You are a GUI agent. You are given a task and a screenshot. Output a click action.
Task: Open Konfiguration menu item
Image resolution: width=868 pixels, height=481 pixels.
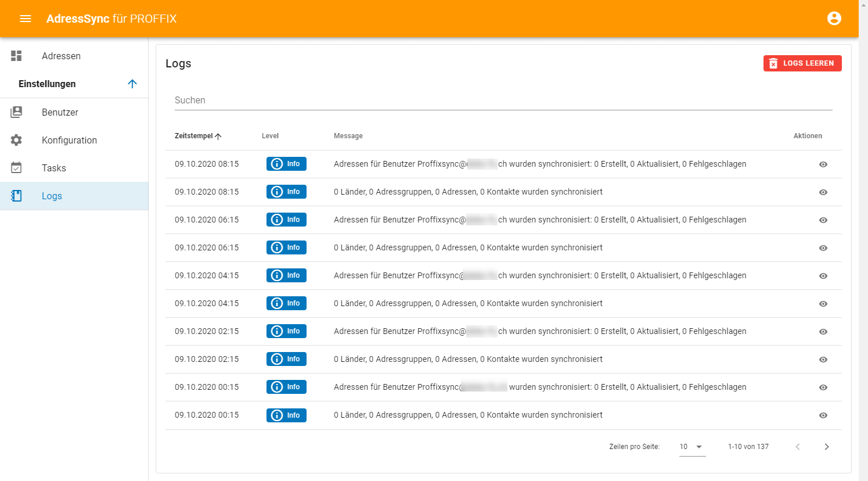69,140
